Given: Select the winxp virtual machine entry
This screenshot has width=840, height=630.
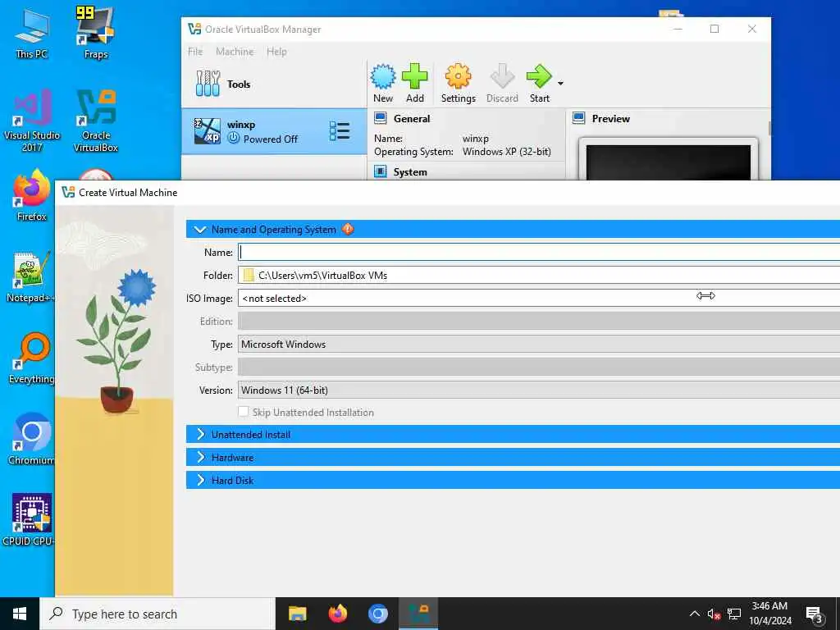Looking at the screenshot, I should [274, 131].
